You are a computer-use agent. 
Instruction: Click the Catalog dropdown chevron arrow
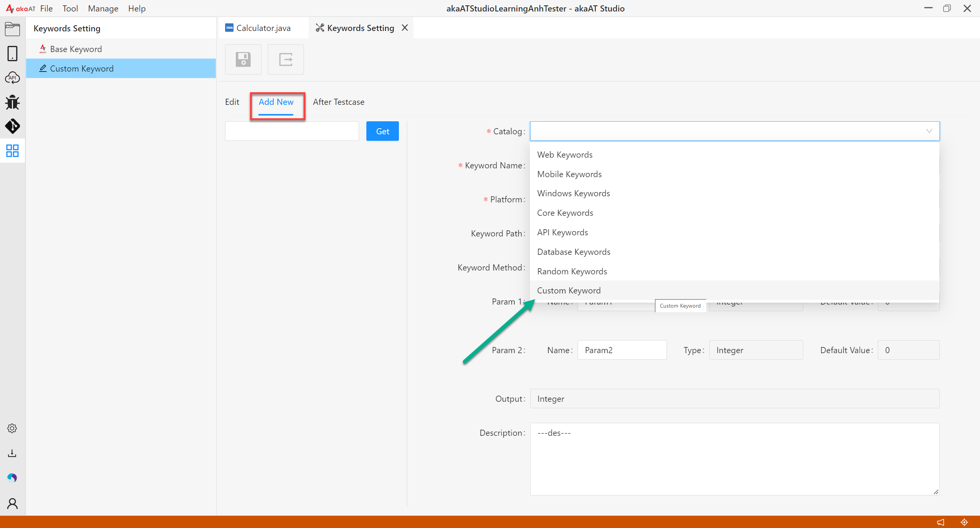point(929,131)
